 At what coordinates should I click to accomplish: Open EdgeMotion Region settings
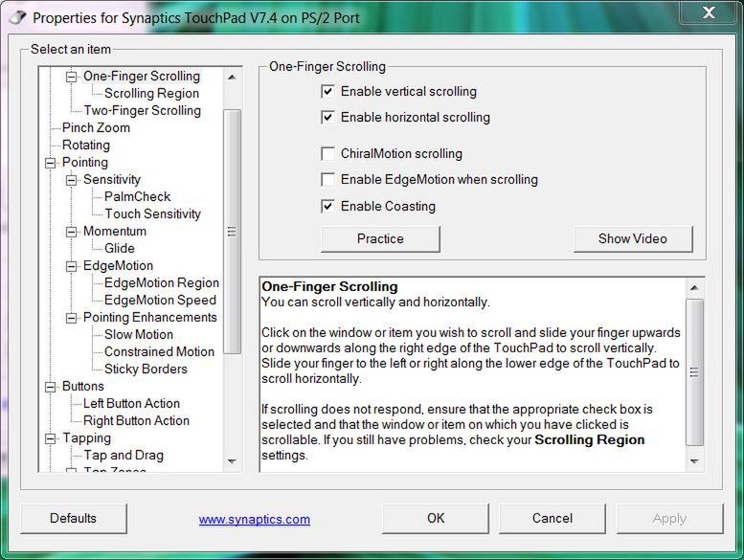tap(161, 282)
